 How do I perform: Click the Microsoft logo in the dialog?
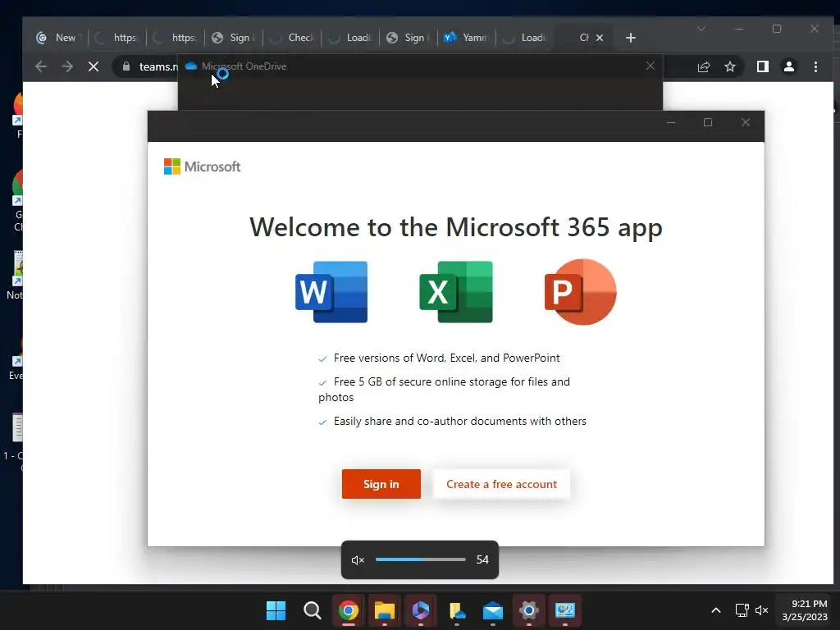point(202,167)
